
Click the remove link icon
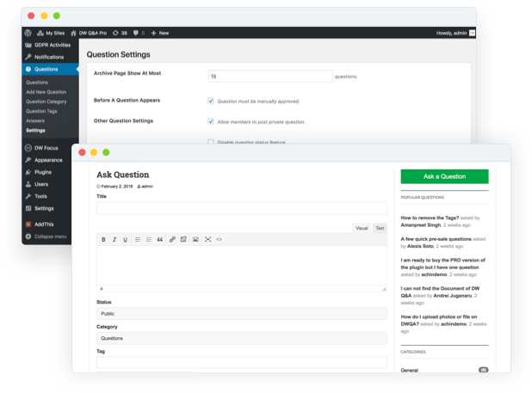point(183,240)
